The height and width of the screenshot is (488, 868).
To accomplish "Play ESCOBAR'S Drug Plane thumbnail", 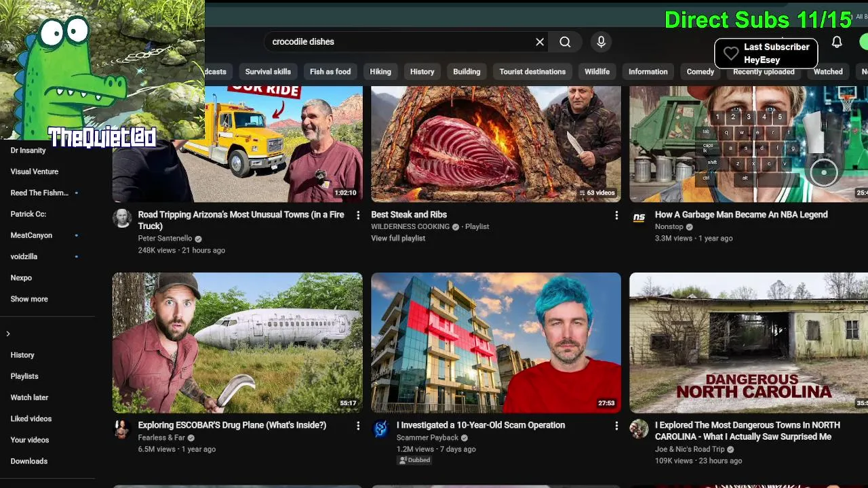I will (237, 343).
